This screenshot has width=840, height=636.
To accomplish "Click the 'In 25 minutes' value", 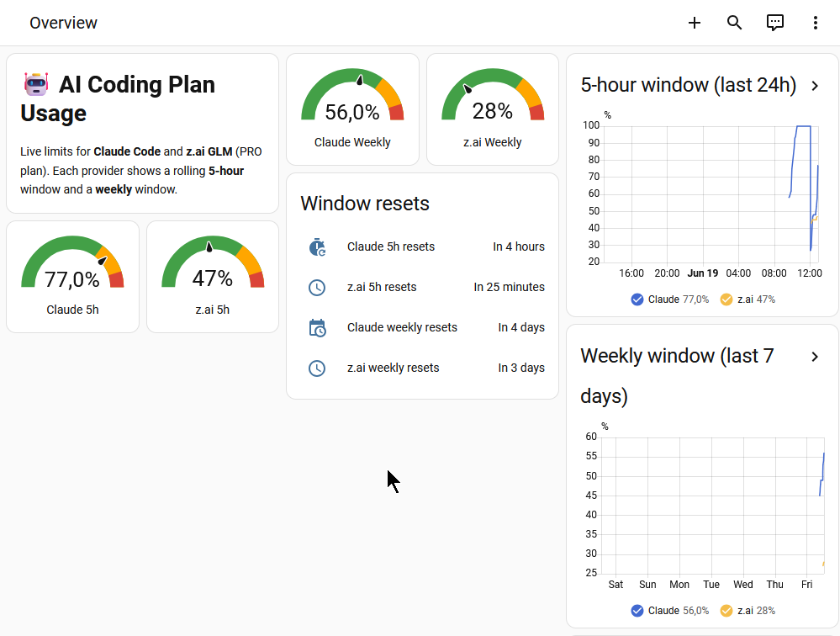I will click(x=509, y=287).
